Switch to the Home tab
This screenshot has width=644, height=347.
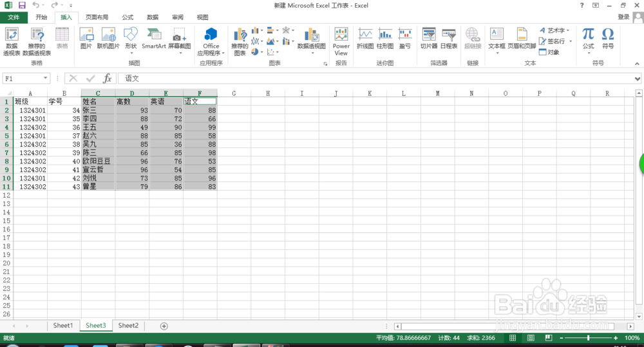[x=41, y=17]
